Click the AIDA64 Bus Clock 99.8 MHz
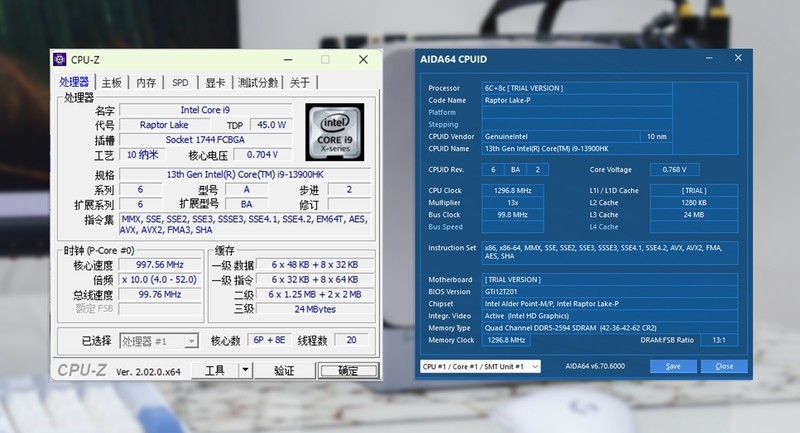 513,215
